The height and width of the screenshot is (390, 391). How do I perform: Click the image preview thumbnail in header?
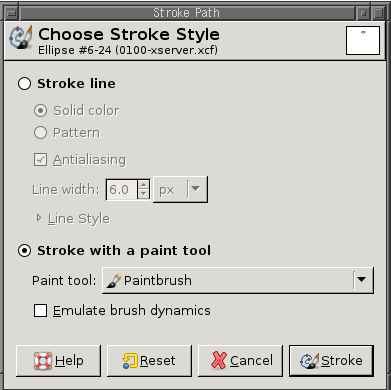363,40
